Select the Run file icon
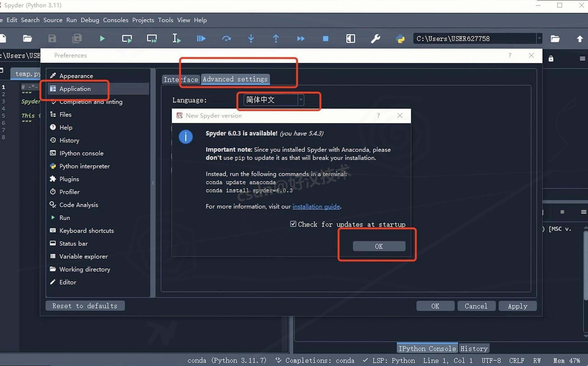This screenshot has height=366, width=588. [102, 38]
